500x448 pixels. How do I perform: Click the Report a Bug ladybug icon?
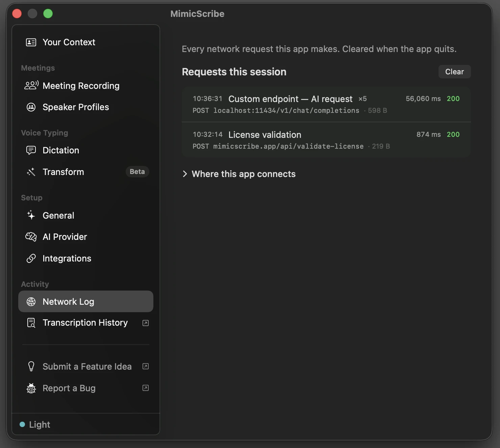pos(31,388)
